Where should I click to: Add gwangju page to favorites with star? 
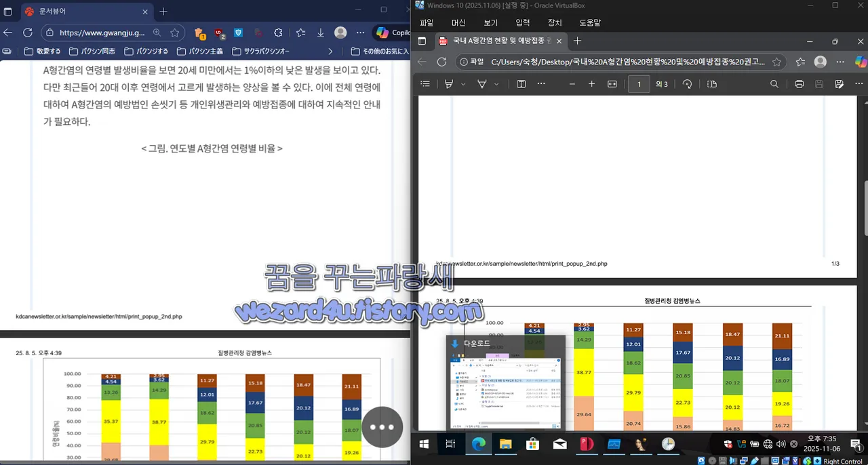click(175, 33)
